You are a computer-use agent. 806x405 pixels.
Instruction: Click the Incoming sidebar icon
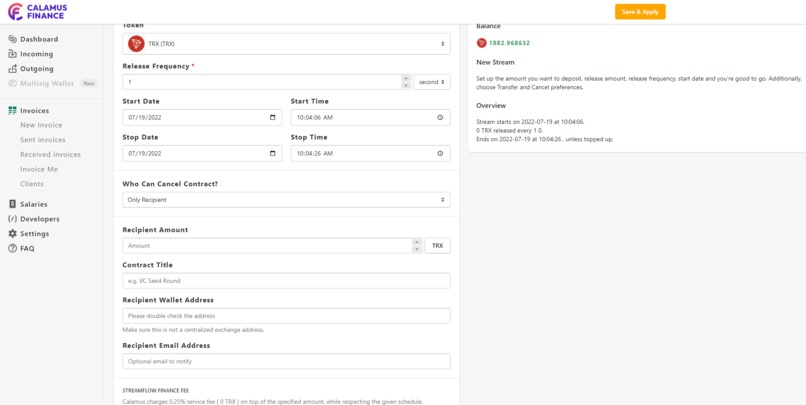tap(13, 54)
